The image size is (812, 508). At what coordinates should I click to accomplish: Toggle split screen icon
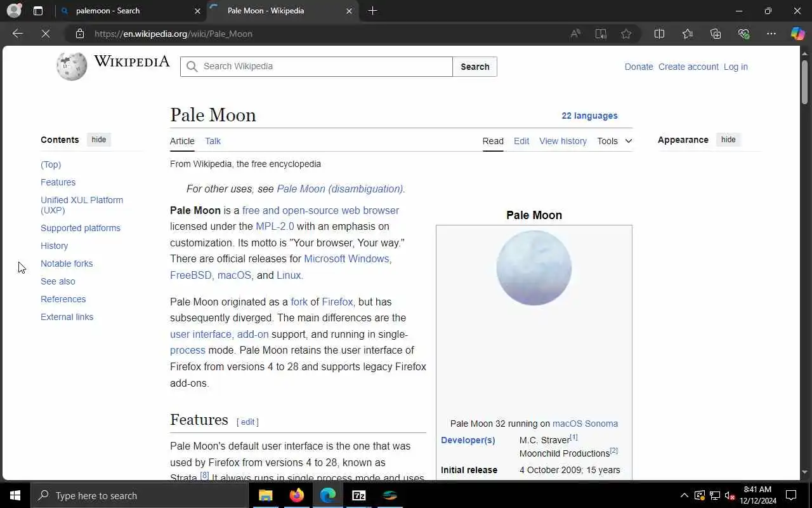(659, 34)
